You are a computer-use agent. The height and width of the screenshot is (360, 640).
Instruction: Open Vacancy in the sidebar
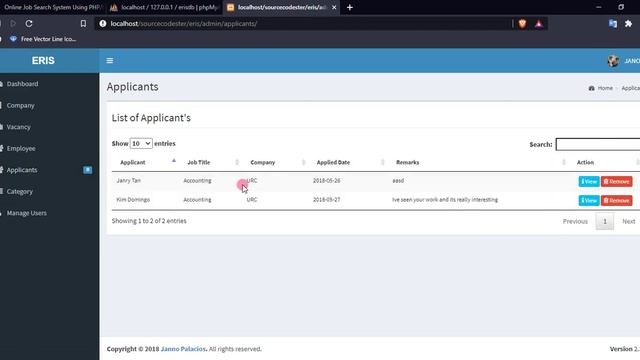click(18, 127)
